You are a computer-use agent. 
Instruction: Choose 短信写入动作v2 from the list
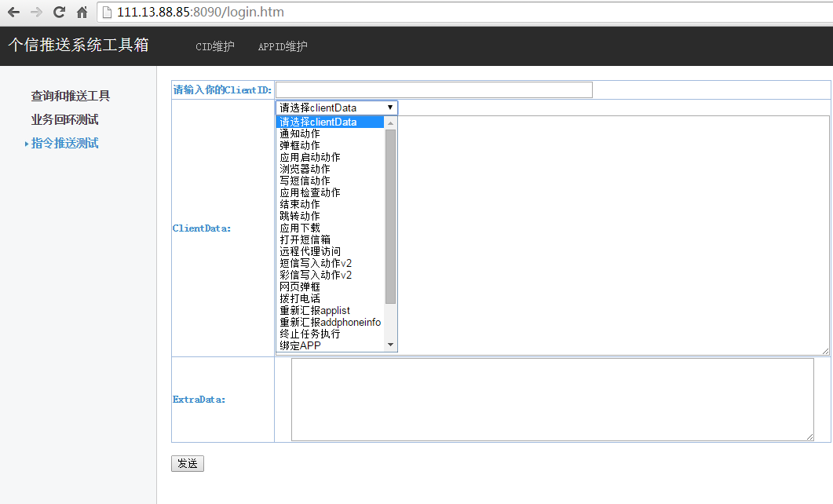pos(330,264)
